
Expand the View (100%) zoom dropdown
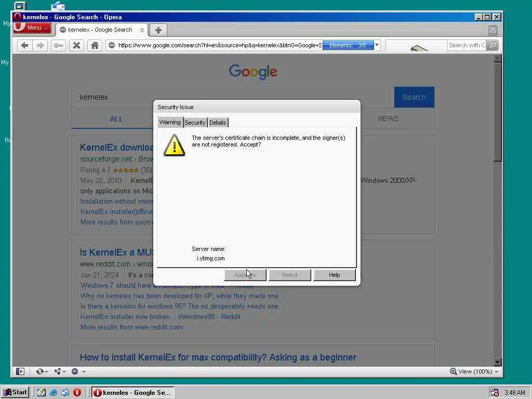tap(496, 372)
